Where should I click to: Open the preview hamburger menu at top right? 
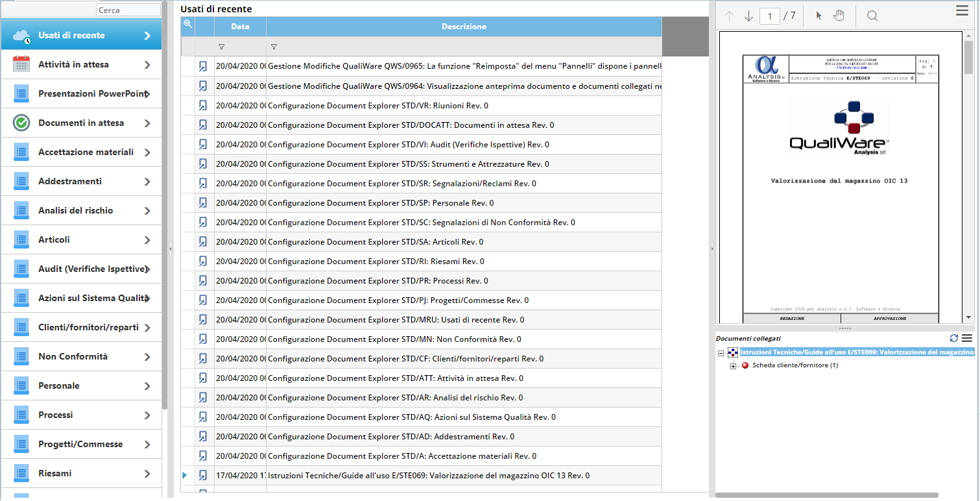tap(962, 10)
